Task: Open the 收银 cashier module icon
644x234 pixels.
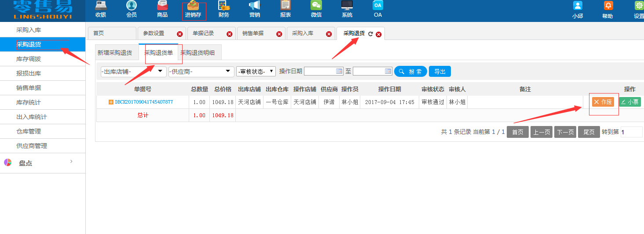Action: [x=101, y=6]
